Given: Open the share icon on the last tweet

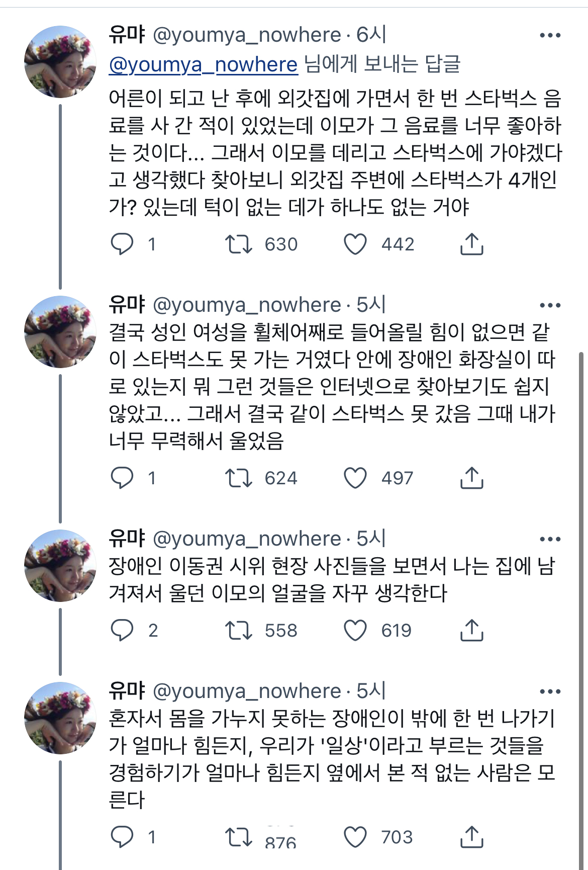Looking at the screenshot, I should 471,838.
